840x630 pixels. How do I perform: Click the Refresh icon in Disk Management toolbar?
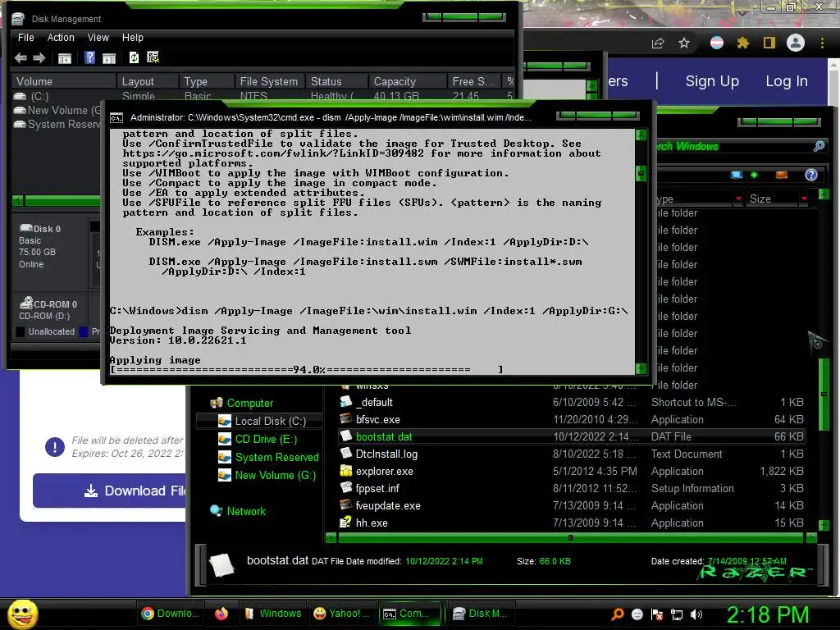click(x=134, y=58)
